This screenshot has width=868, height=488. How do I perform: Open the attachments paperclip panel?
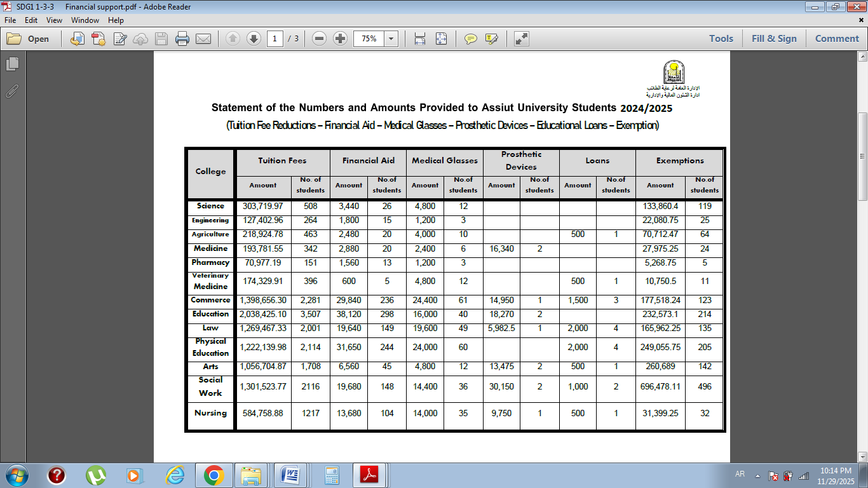(x=12, y=91)
